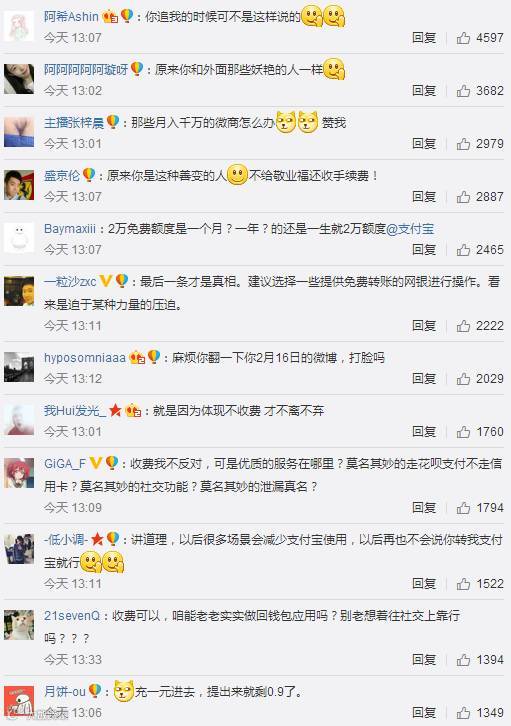This screenshot has width=511, height=726.
Task: Like 阿希Ashin's comment with thumbs-up icon
Action: pyautogui.click(x=463, y=38)
